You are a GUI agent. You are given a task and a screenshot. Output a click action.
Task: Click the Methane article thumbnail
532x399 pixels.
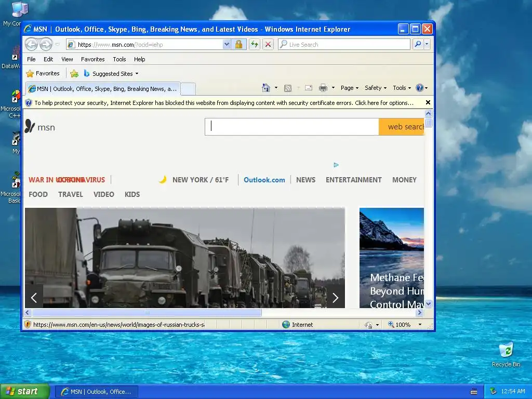tap(392, 258)
